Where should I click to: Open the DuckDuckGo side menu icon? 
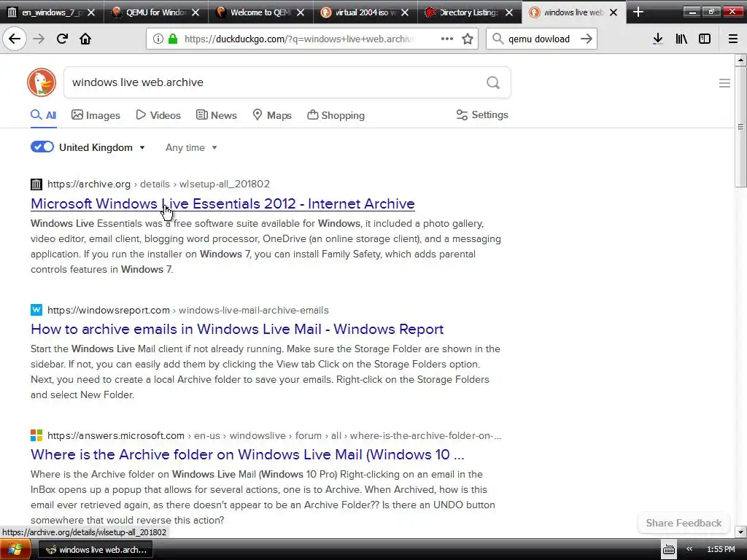coord(724,83)
